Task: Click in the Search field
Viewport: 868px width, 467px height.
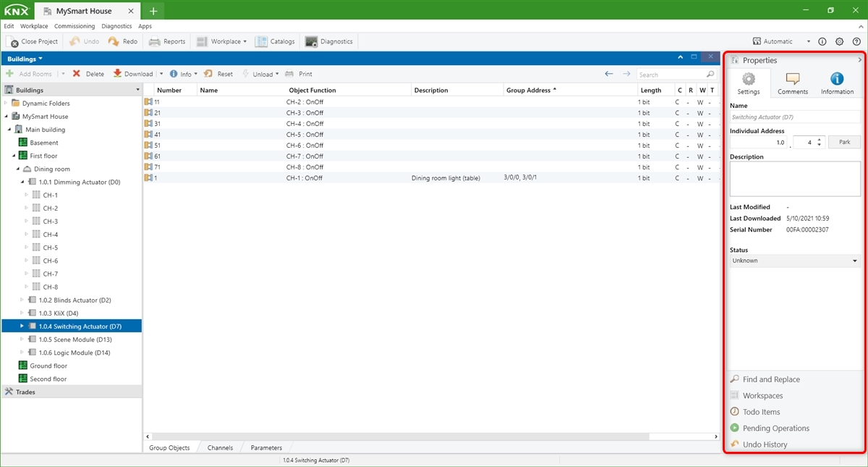Action: click(x=670, y=75)
